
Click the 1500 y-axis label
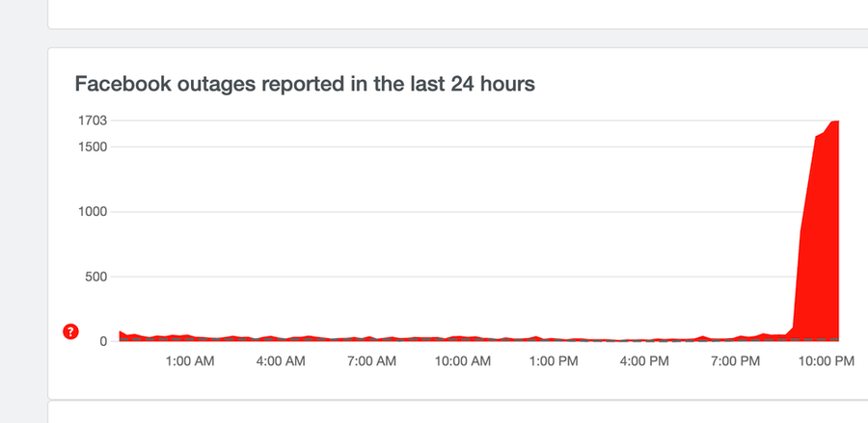pyautogui.click(x=93, y=146)
